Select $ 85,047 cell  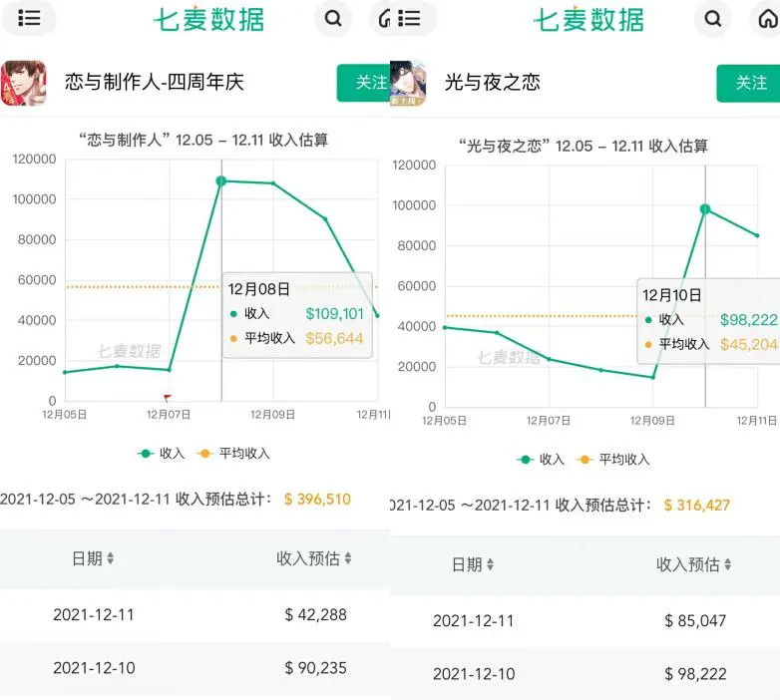tap(695, 621)
